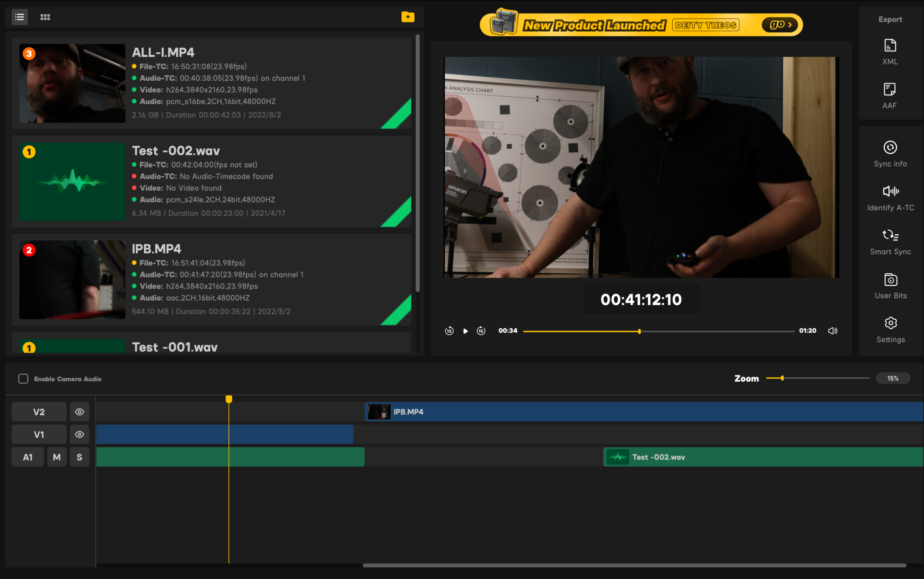
Task: Mute preview volume with speaker icon
Action: (832, 331)
